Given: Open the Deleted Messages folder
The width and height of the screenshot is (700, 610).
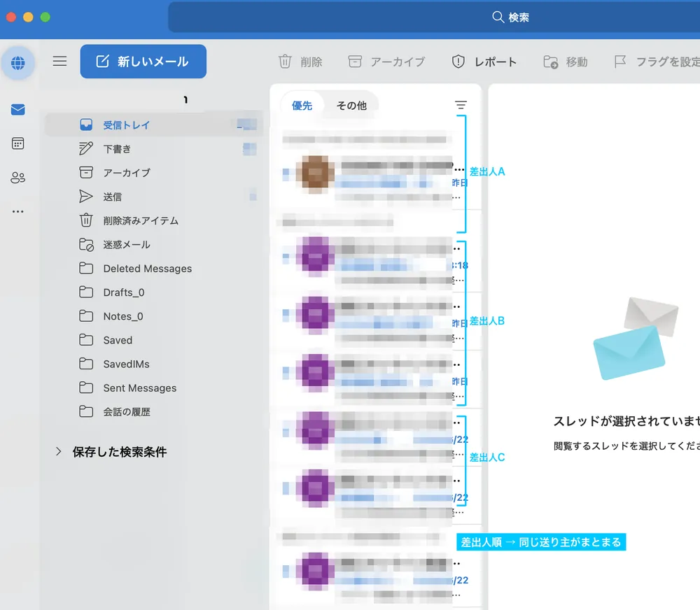Looking at the screenshot, I should click(x=154, y=268).
